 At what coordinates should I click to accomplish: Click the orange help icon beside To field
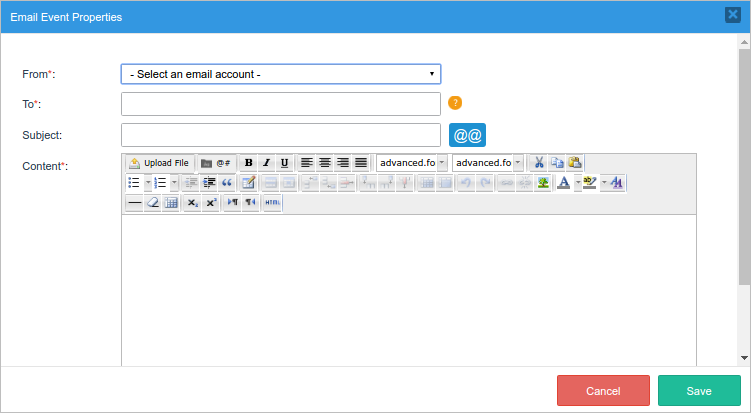pyautogui.click(x=455, y=103)
